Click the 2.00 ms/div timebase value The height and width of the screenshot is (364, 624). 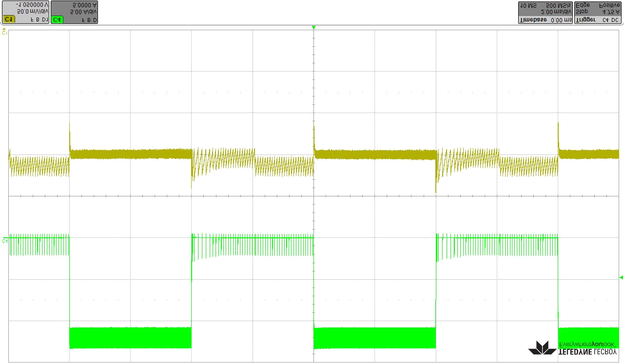[557, 12]
